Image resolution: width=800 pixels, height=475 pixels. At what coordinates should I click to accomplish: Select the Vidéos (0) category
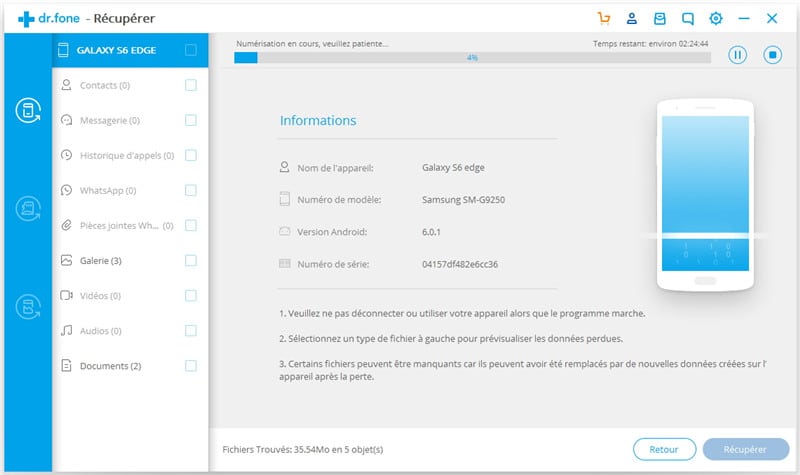pos(100,296)
